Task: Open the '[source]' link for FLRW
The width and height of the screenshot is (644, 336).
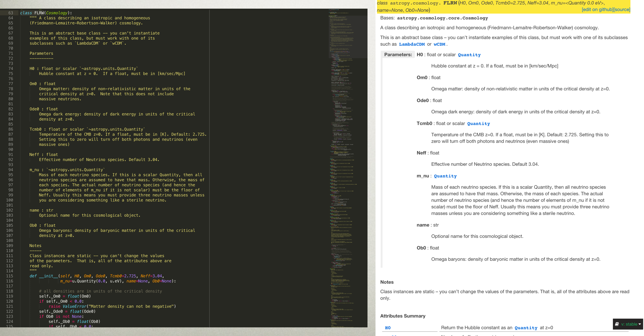Action: (622, 10)
